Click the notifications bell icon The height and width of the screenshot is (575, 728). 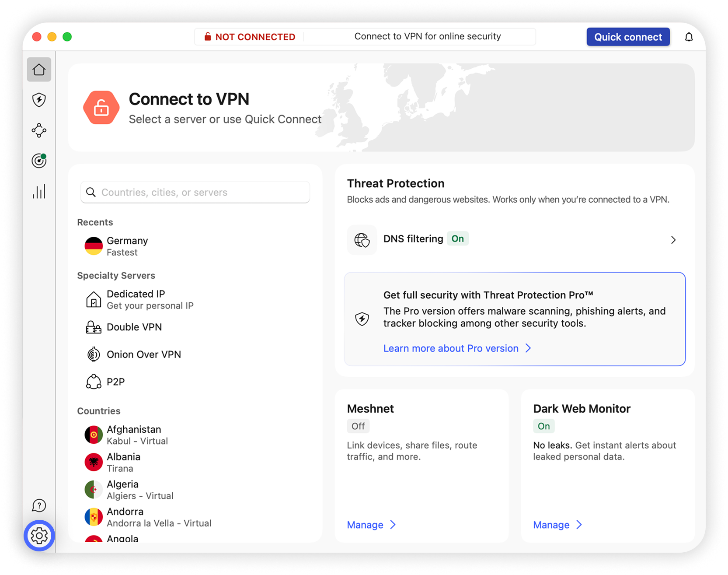pos(689,37)
